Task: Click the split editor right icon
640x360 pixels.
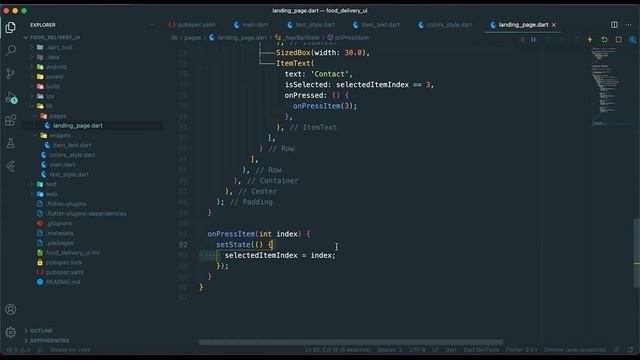Action: (614, 25)
